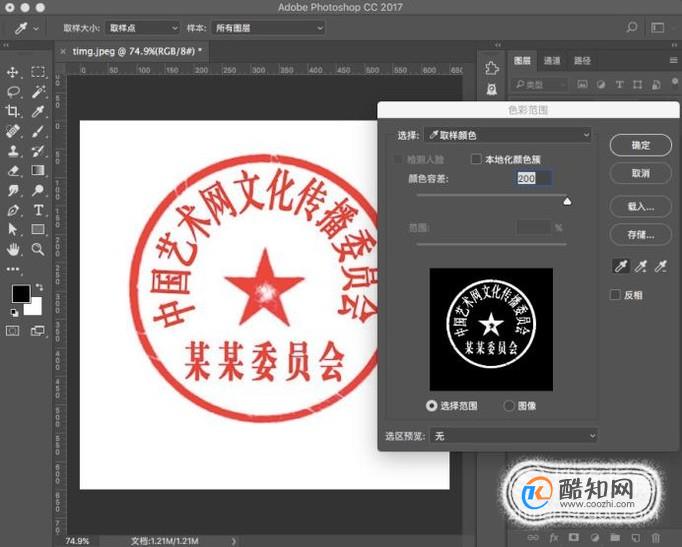Select the 选择范围 radio button
682x547 pixels.
431,406
